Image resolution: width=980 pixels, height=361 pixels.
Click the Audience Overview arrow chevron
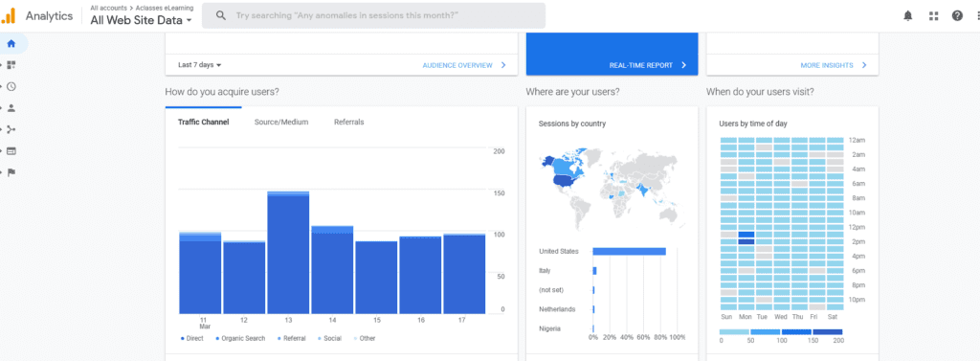[503, 65]
